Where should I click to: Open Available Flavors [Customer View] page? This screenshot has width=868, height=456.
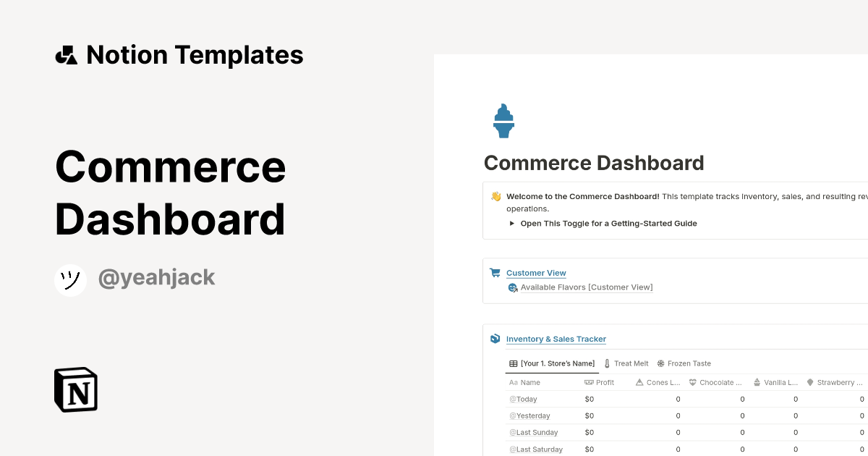[587, 287]
